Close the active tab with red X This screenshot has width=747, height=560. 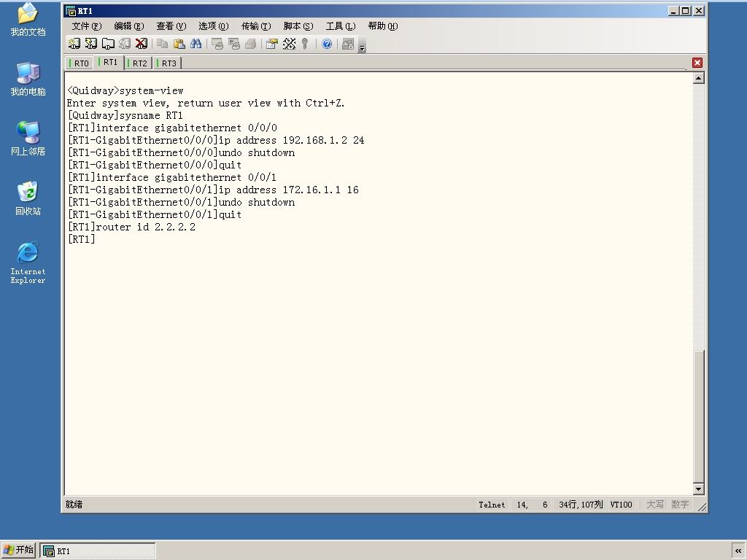697,63
